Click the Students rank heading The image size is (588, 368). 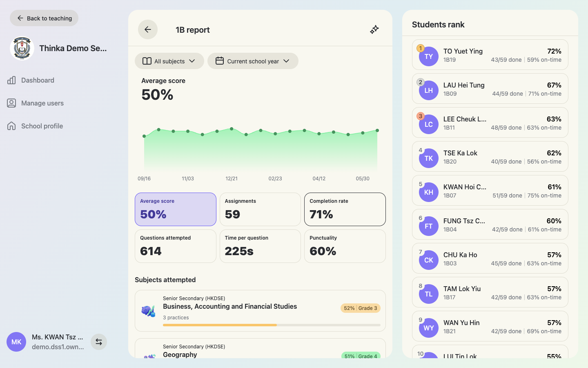click(x=438, y=25)
